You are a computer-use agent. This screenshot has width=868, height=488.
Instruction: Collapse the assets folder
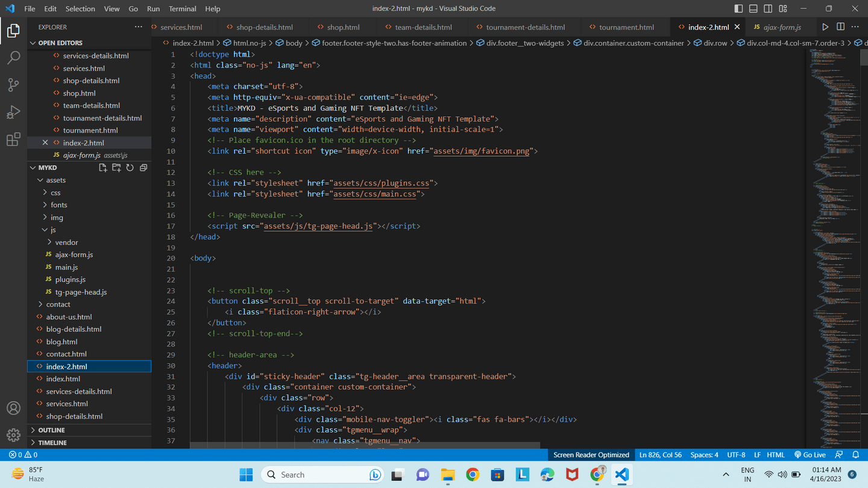pyautogui.click(x=89, y=180)
